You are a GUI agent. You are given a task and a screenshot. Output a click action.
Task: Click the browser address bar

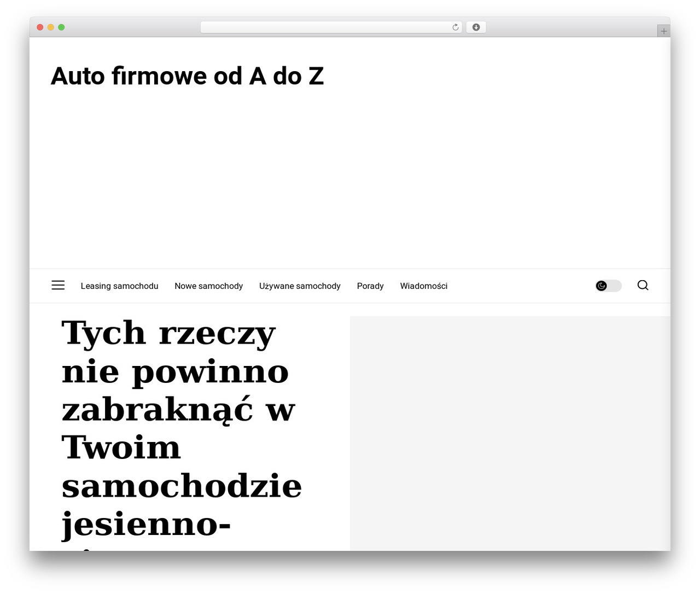tap(331, 27)
